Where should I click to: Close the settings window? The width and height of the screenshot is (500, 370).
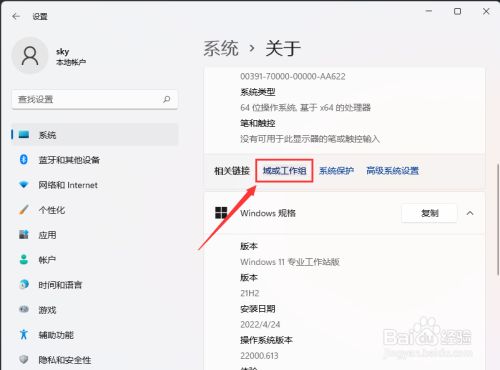click(x=486, y=11)
